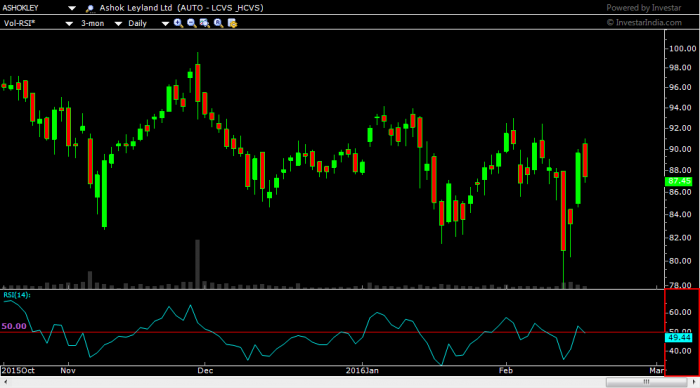
Task: Click the 94.00 price axis label
Action: tap(680, 108)
